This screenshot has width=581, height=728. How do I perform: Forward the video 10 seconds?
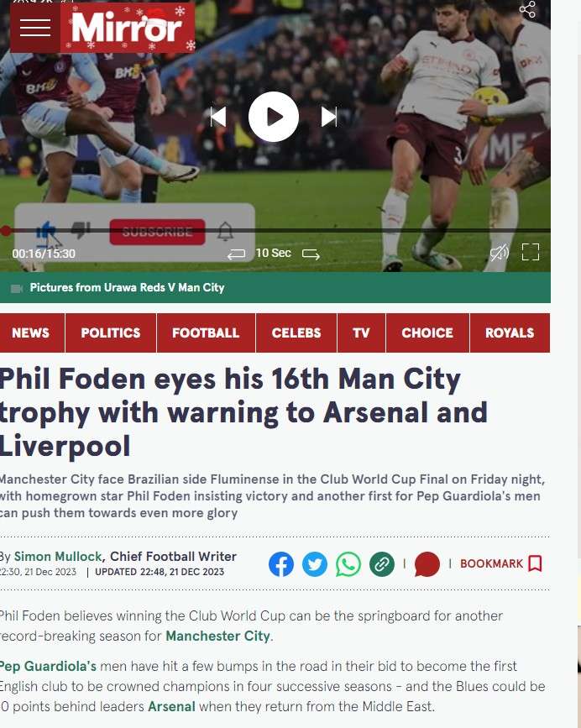[311, 254]
